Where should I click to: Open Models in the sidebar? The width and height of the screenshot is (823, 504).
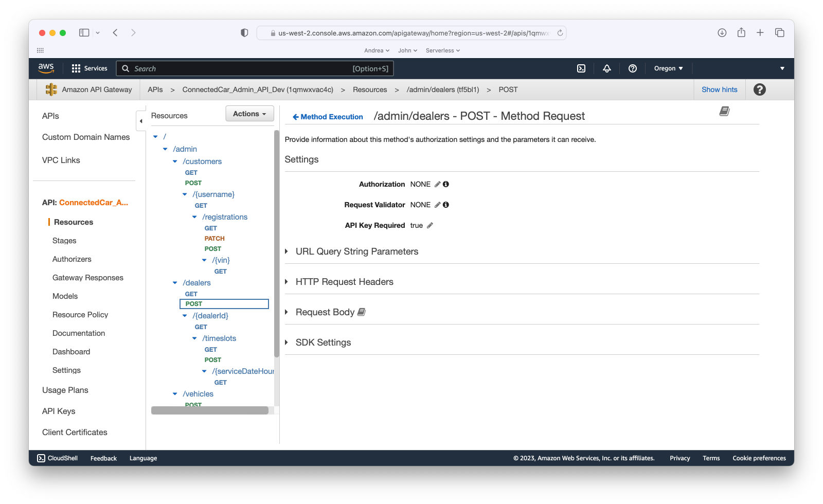[65, 296]
